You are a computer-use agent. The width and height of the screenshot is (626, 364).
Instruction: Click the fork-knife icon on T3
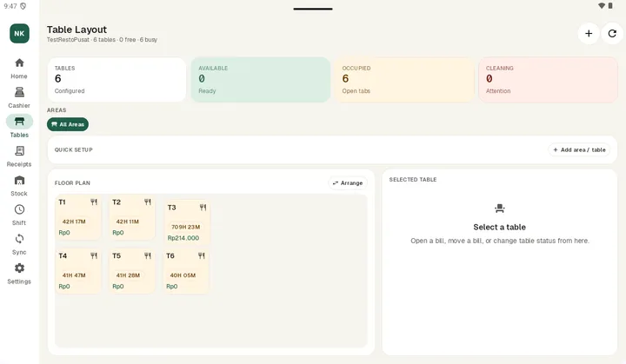[x=203, y=207]
